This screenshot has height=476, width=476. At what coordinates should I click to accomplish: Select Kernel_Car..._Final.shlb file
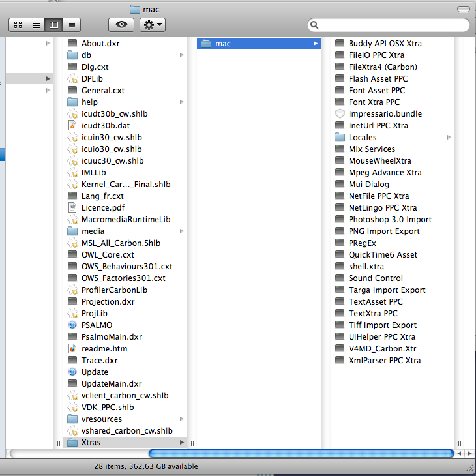pyautogui.click(x=126, y=185)
